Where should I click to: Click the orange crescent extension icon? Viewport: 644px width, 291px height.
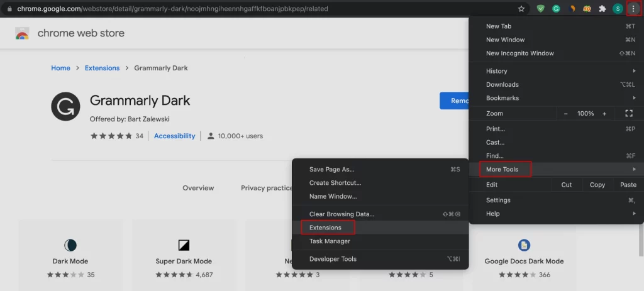tap(572, 9)
